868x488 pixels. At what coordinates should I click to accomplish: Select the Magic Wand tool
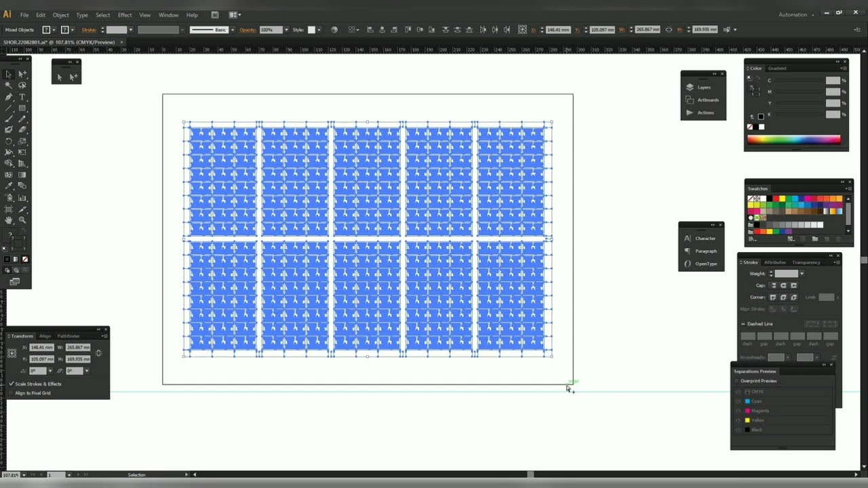(8, 85)
